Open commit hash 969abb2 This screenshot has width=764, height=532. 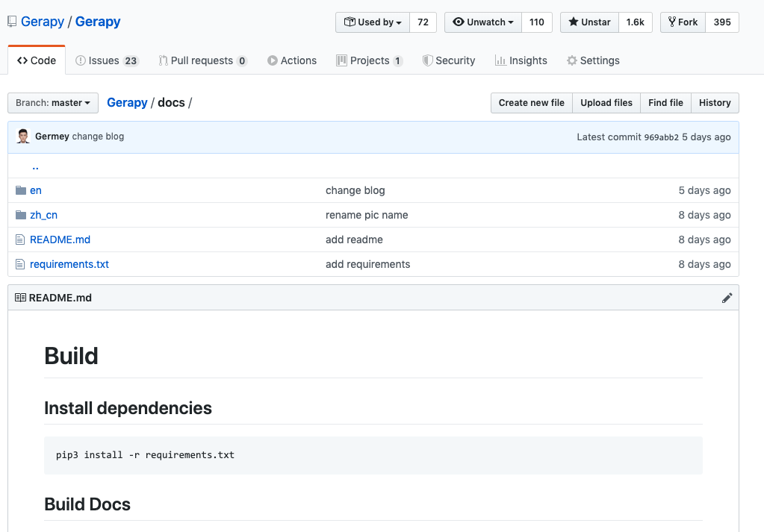(x=661, y=137)
